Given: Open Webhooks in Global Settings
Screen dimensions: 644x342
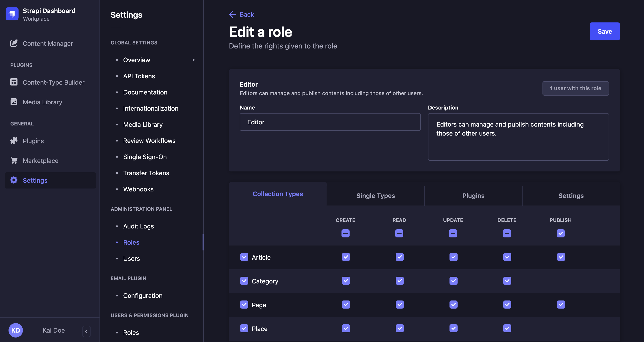Looking at the screenshot, I should (x=138, y=189).
